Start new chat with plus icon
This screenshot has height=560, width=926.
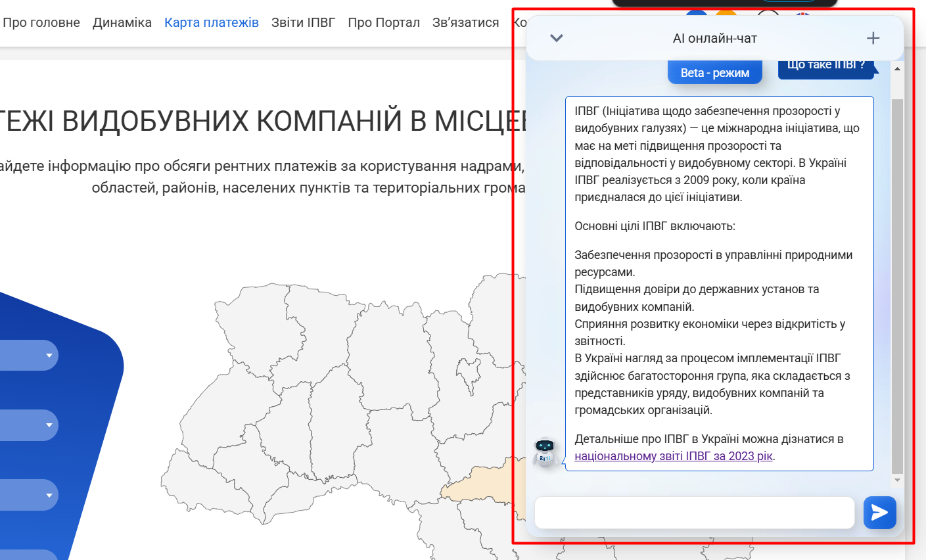(873, 38)
